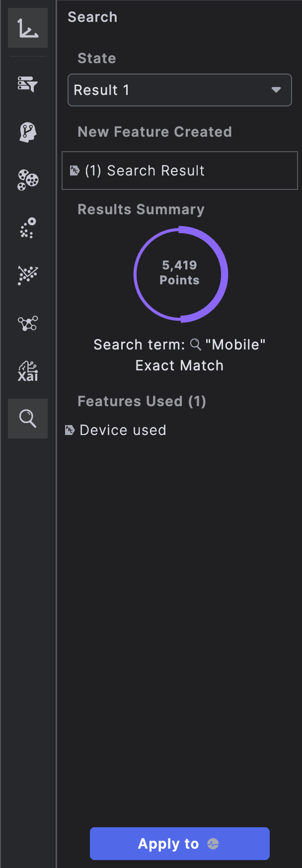Image resolution: width=302 pixels, height=868 pixels.
Task: Open the clustering tool panel
Action: coord(28,180)
